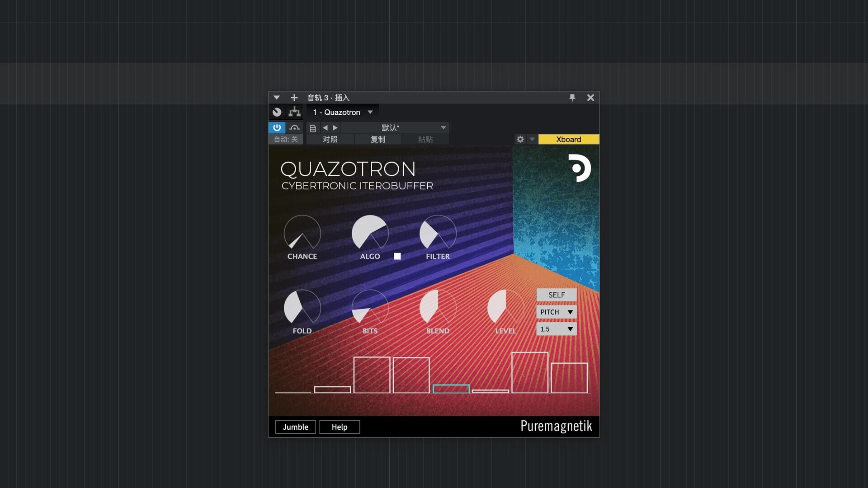Toggle plugin power/bypass button
Viewport: 868px width, 488px height.
(x=277, y=128)
